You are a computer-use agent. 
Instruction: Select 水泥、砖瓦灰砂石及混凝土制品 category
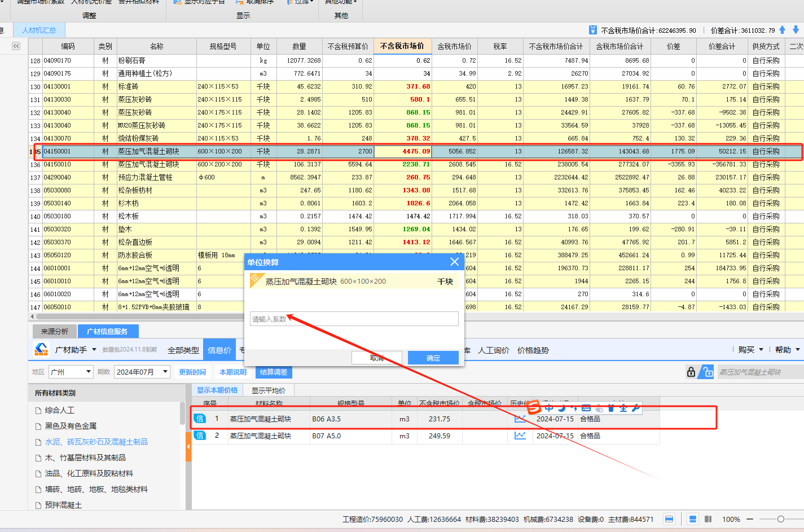pyautogui.click(x=96, y=442)
